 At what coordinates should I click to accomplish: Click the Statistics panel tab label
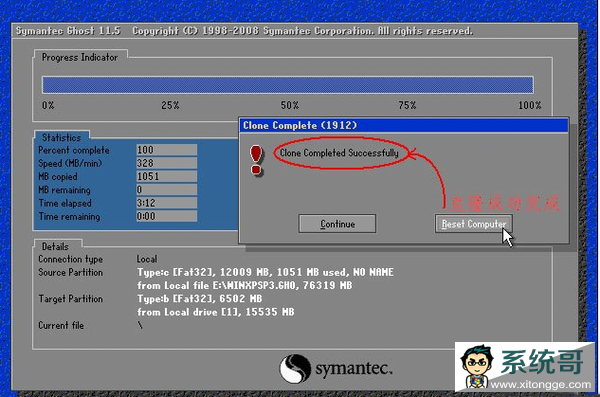62,137
